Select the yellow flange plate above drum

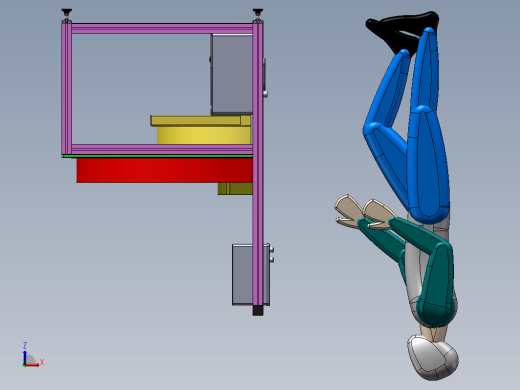coord(201,121)
